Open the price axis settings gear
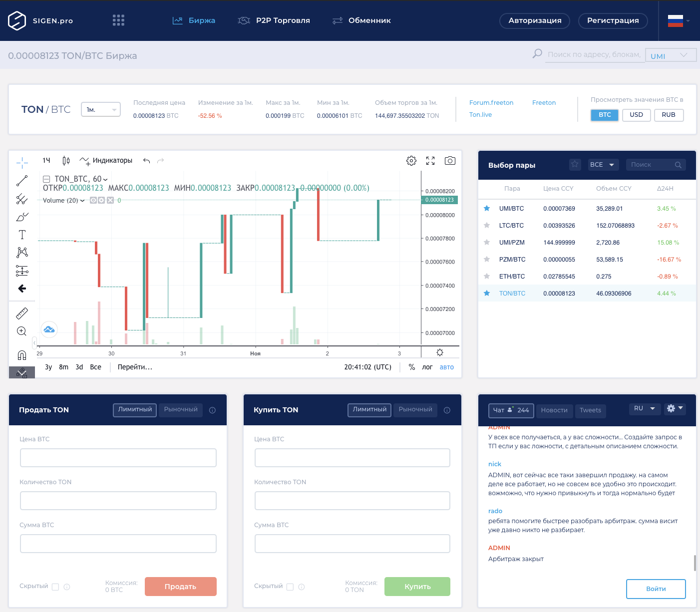 [x=440, y=352]
